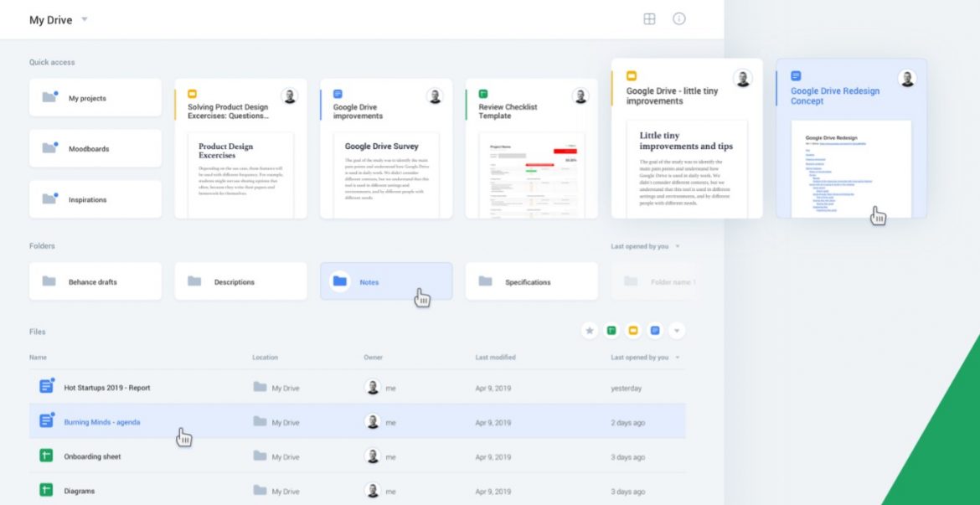
Task: Select the Notes blue folder icon
Action: tap(341, 281)
